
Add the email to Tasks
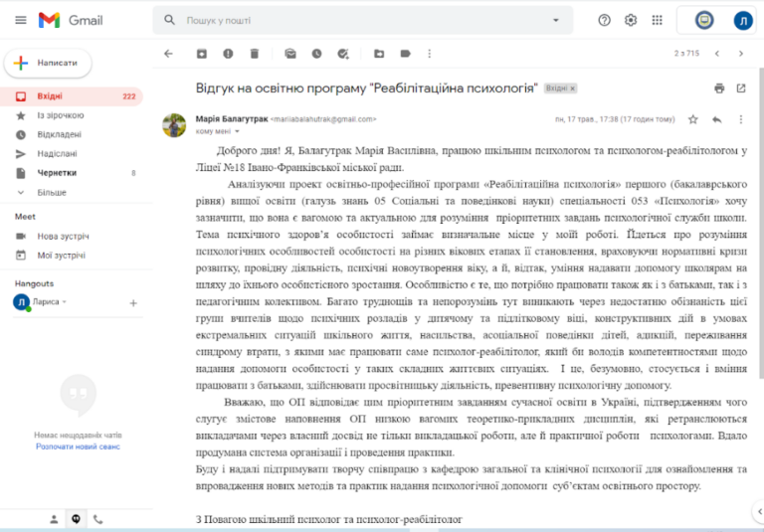tap(343, 54)
